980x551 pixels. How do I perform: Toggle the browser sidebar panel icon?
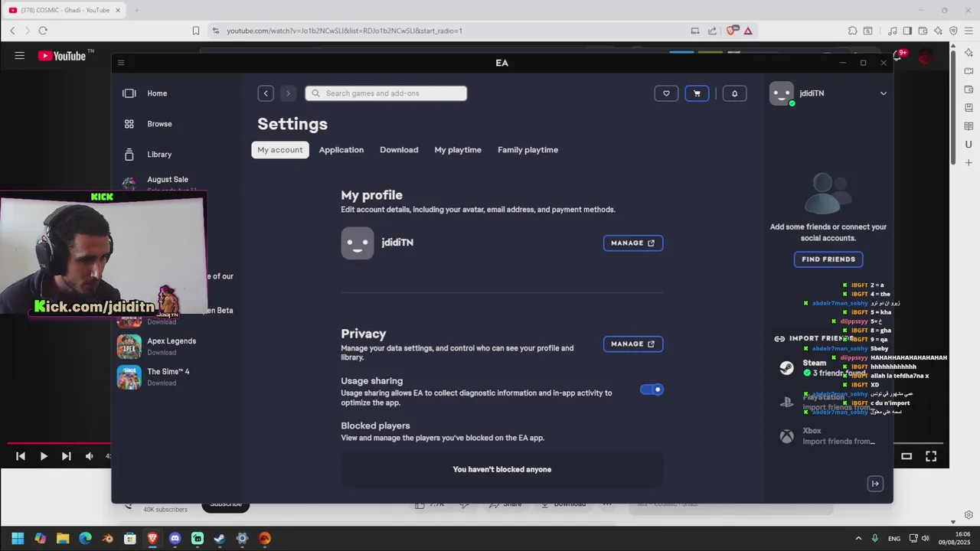[907, 31]
